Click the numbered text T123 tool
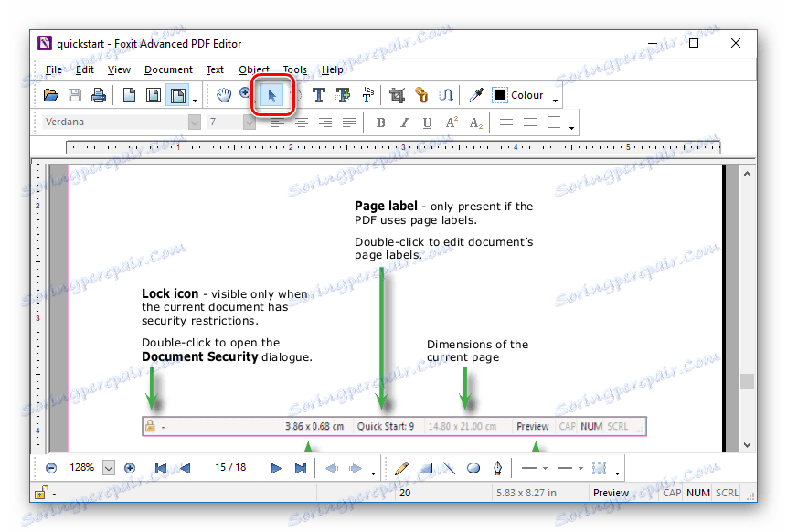This screenshot has width=787, height=532. pos(367,95)
